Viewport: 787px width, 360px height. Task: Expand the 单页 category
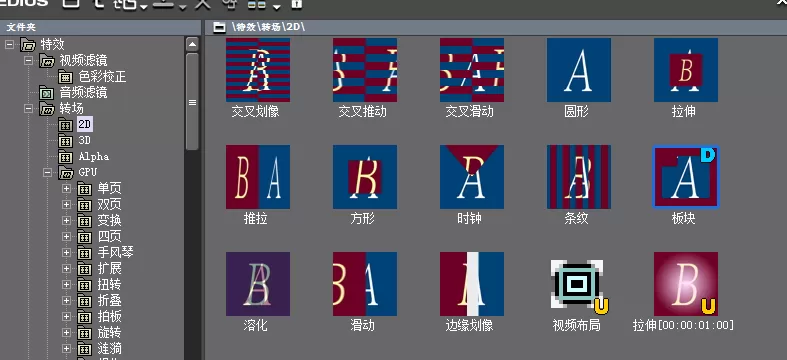point(66,188)
